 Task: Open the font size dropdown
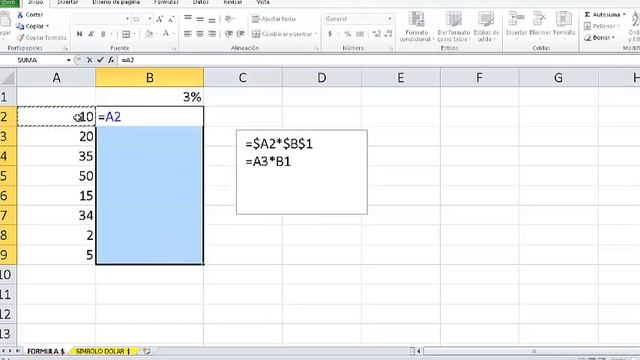[150, 19]
